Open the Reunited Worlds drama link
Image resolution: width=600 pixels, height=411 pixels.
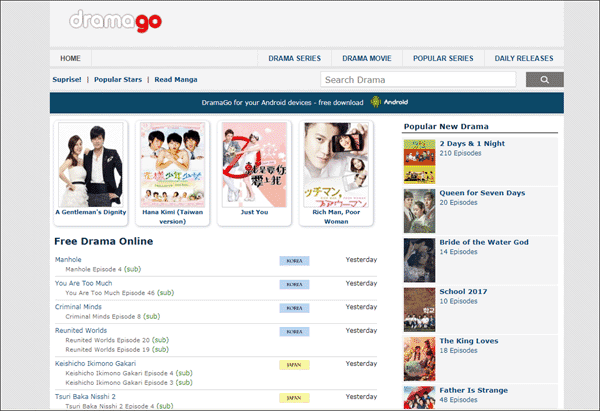click(x=81, y=331)
